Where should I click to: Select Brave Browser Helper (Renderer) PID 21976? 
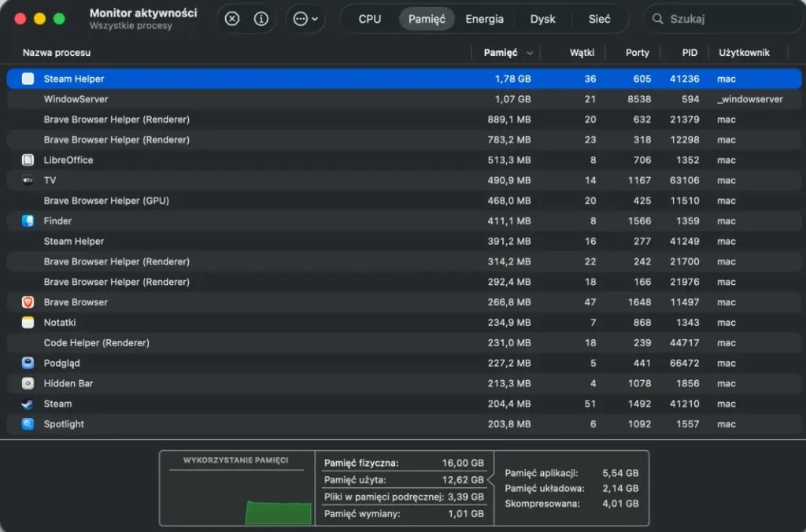404,282
